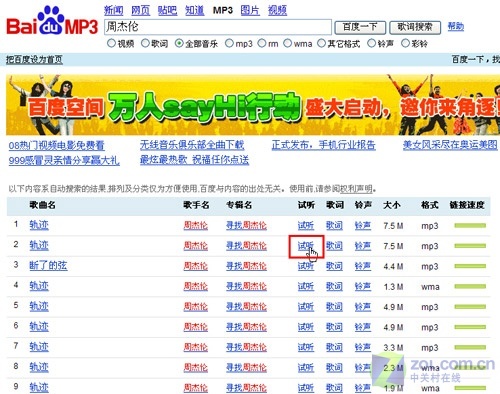
Task: Open 铃声 ringtone for row 6
Action: pyautogui.click(x=363, y=327)
